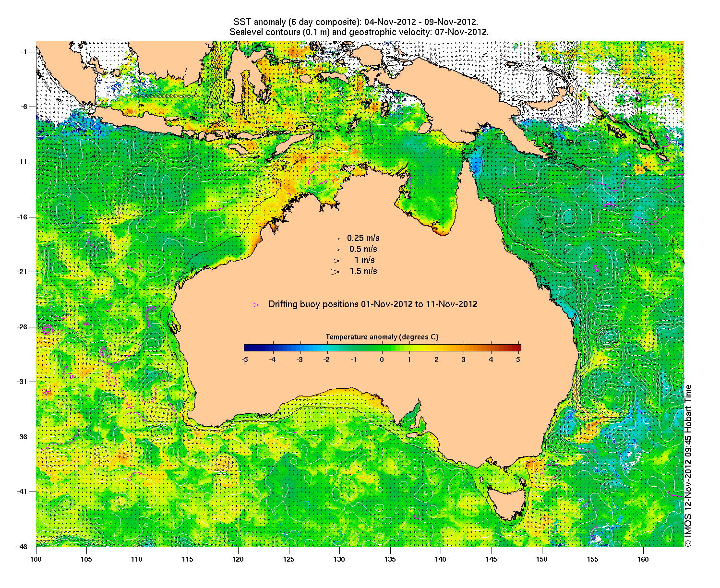Click the SST anomaly 6 day composite title
Image resolution: width=720 pixels, height=588 pixels.
355,23
